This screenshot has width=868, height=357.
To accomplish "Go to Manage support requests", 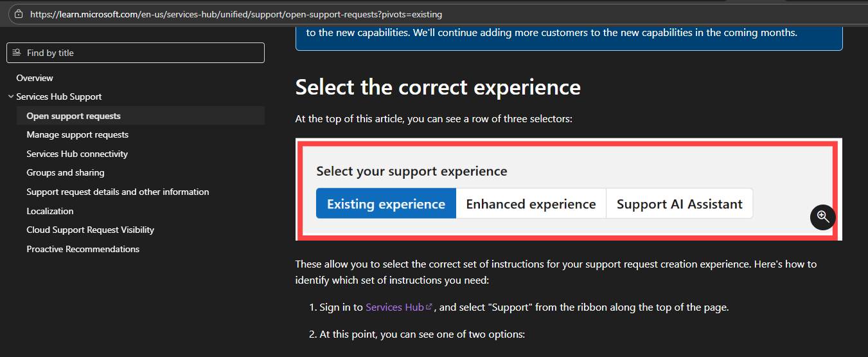I will point(77,134).
